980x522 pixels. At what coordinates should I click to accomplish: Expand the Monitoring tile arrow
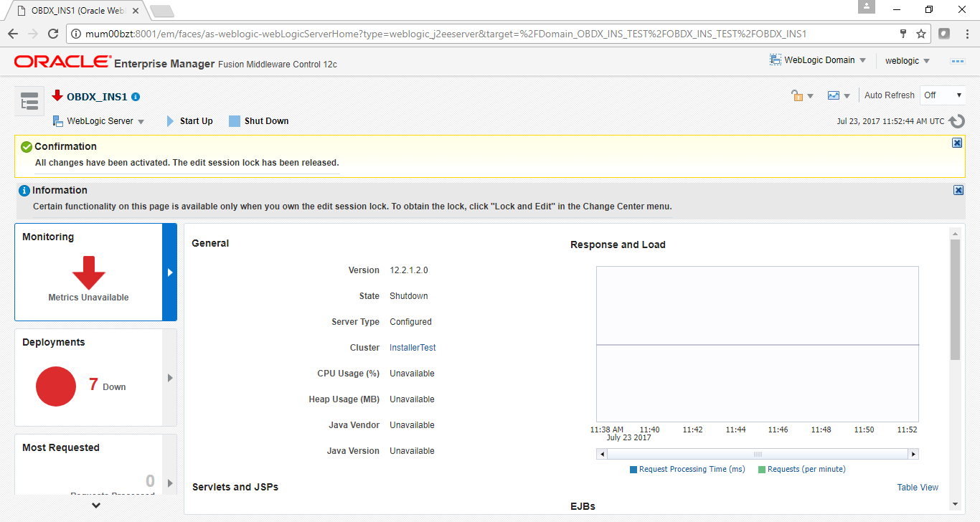pyautogui.click(x=169, y=272)
